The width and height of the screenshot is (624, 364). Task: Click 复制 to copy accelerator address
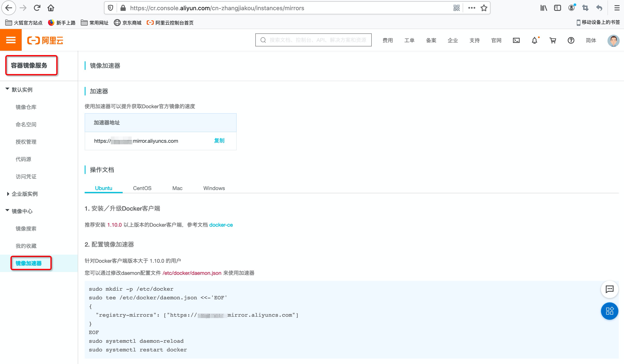219,141
